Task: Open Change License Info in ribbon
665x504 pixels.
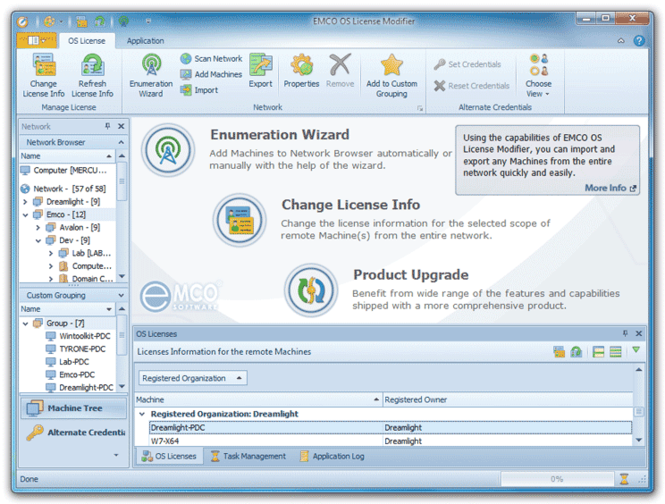Action: pyautogui.click(x=43, y=76)
